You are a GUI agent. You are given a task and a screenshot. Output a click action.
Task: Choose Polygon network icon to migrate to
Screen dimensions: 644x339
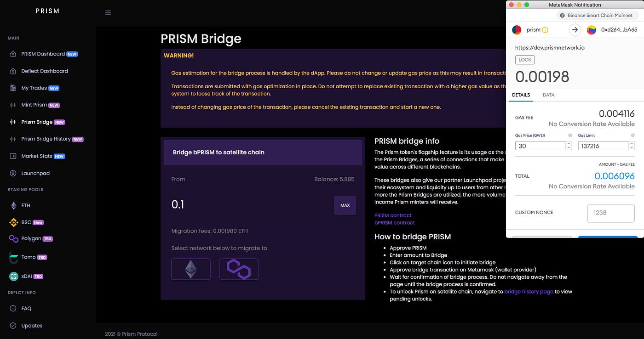(239, 269)
